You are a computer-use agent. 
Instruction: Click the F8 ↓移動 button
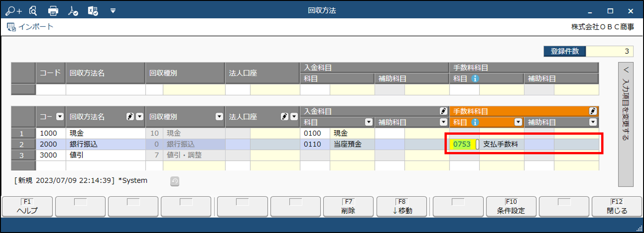(x=402, y=207)
